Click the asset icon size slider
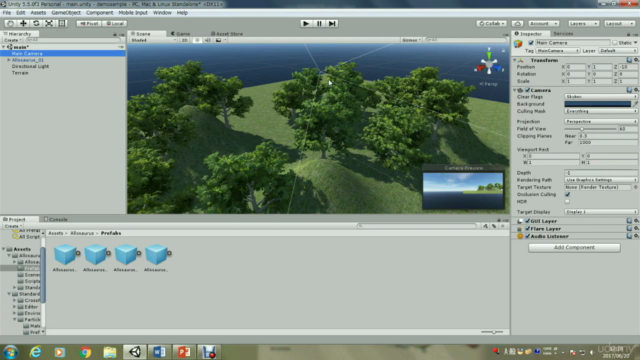This screenshot has height=360, width=640. pyautogui.click(x=492, y=332)
